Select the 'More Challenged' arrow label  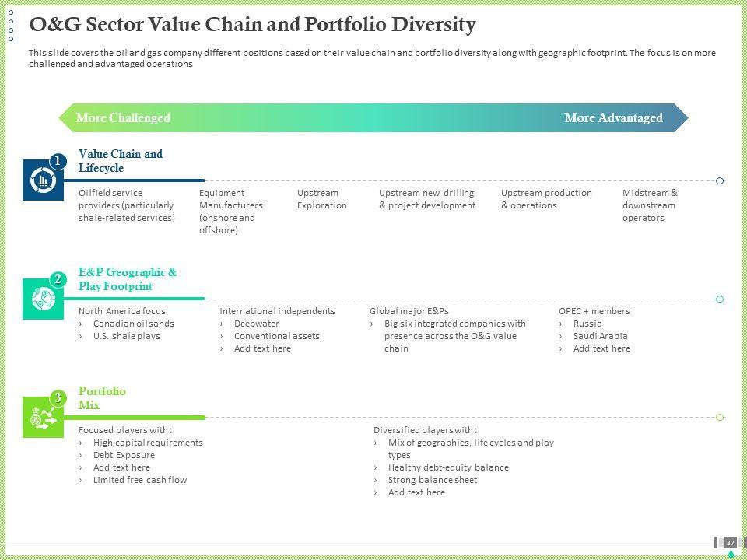pos(123,118)
